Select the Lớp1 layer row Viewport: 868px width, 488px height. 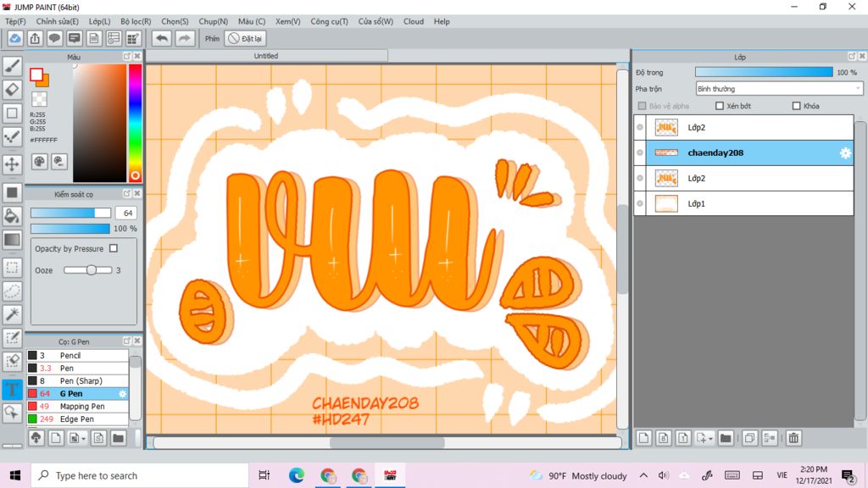coord(743,203)
